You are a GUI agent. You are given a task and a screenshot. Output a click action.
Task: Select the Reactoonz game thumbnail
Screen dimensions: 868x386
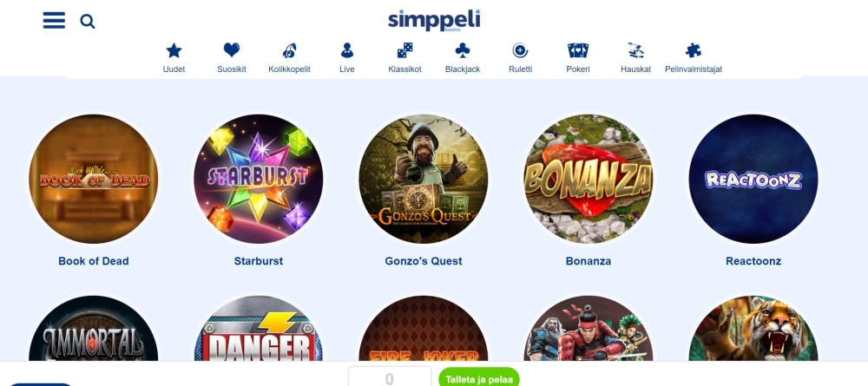click(753, 179)
